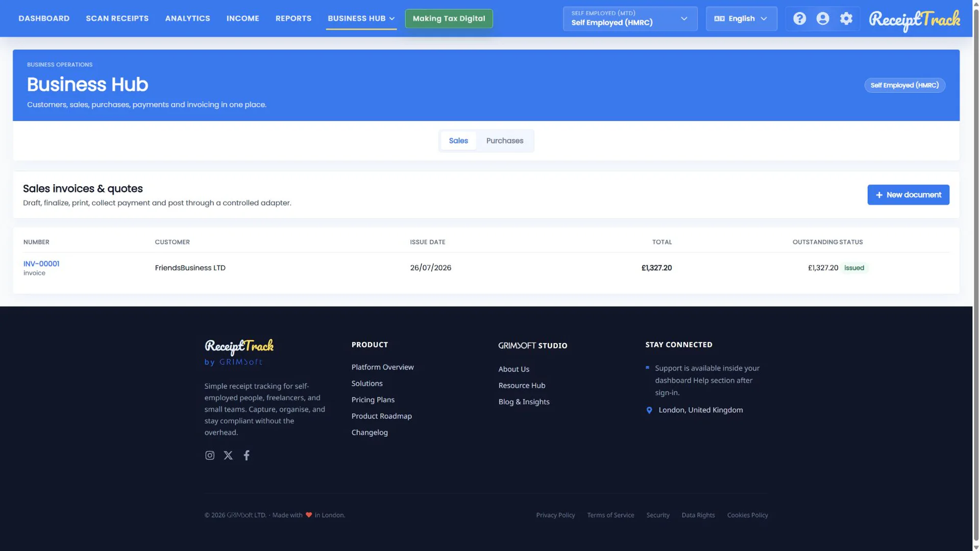
Task: Open Analytics in the navigation bar
Action: (x=187, y=18)
